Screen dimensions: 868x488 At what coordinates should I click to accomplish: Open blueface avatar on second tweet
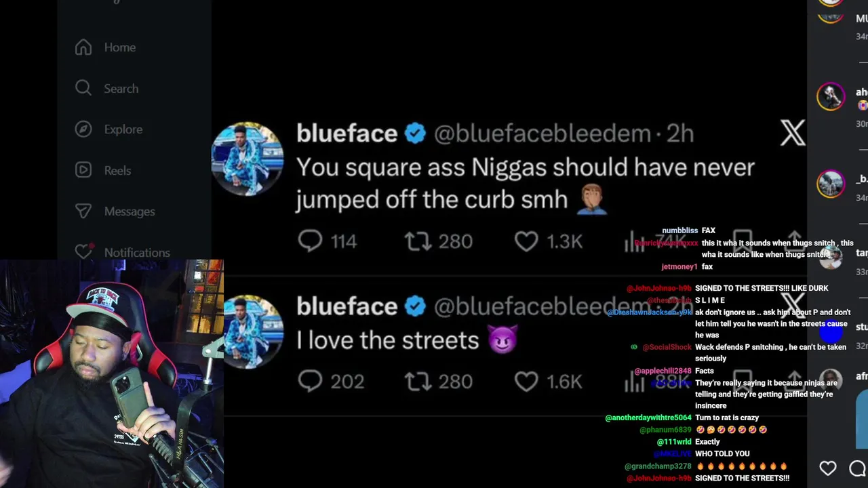click(x=254, y=331)
